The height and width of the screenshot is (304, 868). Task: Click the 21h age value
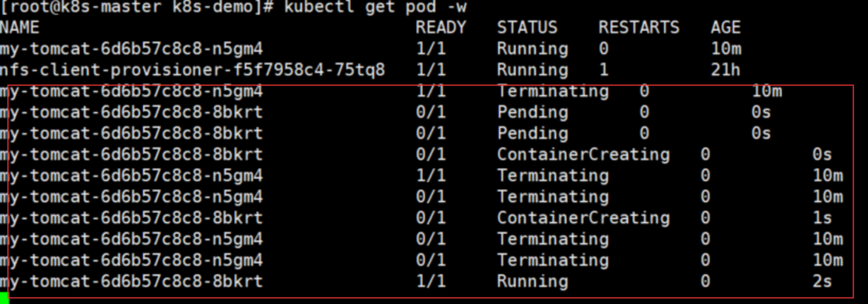click(725, 71)
